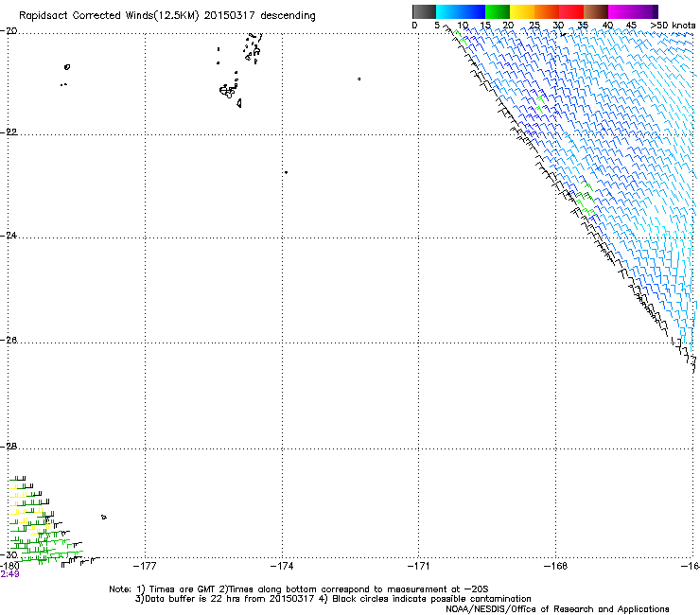Click the orange 25-30 knots color swatch
Screen dimensions: 700x615
547,11
